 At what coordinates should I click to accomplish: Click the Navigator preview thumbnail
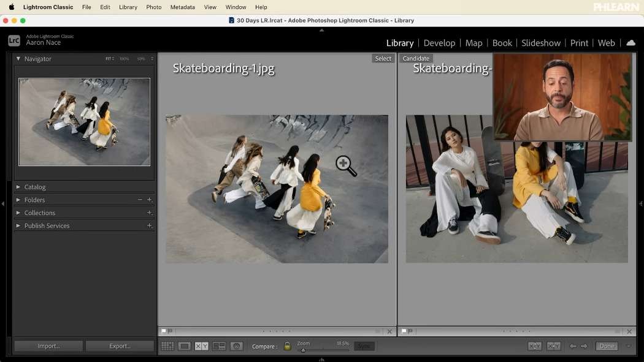pos(84,122)
